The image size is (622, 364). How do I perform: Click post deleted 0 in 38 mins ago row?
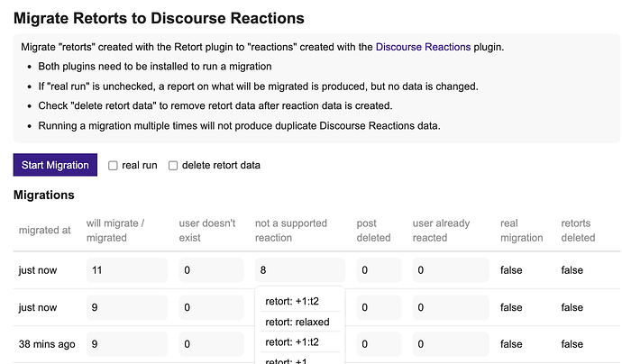coord(379,344)
